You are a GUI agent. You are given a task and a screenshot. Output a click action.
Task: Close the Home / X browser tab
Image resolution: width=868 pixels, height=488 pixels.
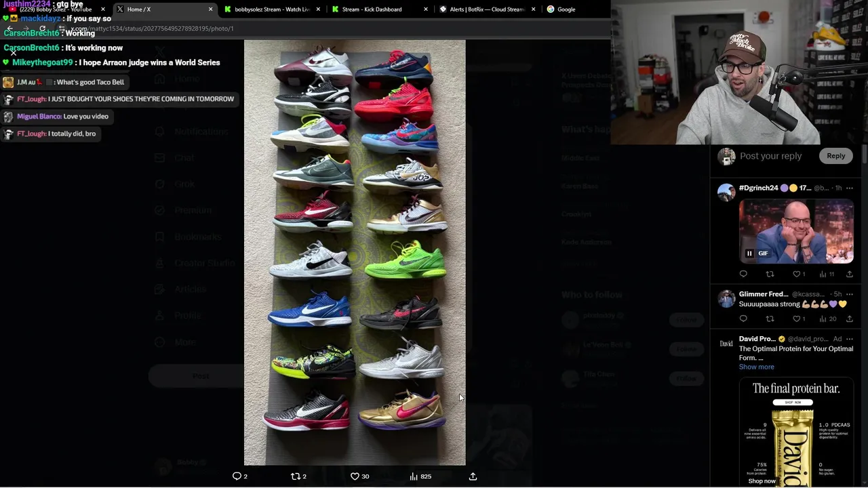click(x=210, y=9)
